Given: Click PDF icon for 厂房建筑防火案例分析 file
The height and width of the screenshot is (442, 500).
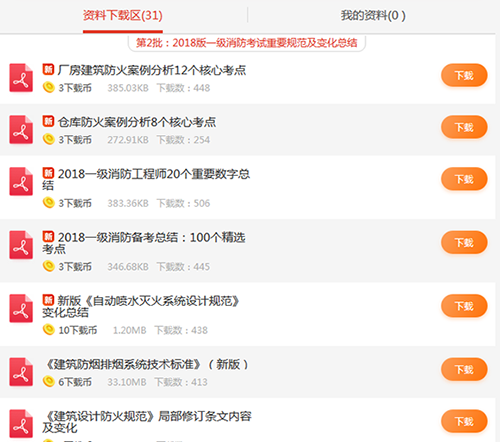Looking at the screenshot, I should [x=21, y=78].
